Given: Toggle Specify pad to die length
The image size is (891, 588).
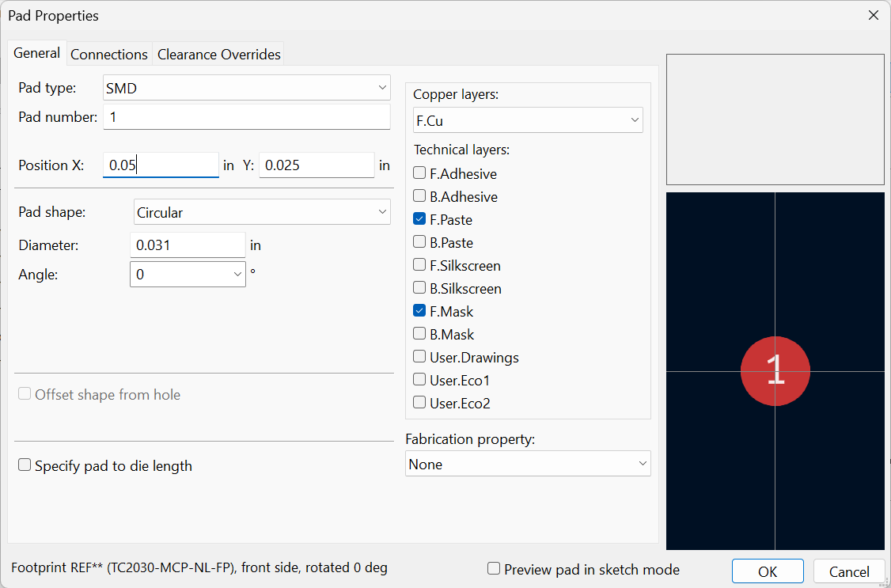Looking at the screenshot, I should click(25, 465).
